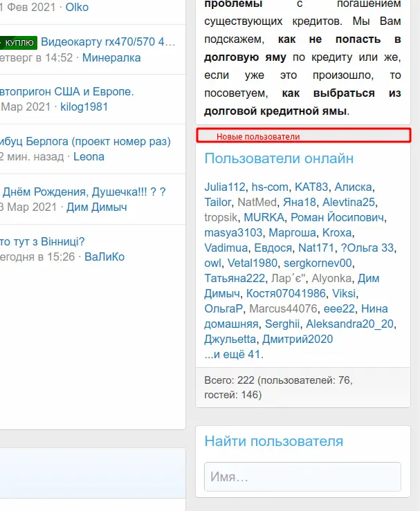The image size is (420, 511).
Task: Open thread тут з Вінниці?
Action: pos(42,241)
